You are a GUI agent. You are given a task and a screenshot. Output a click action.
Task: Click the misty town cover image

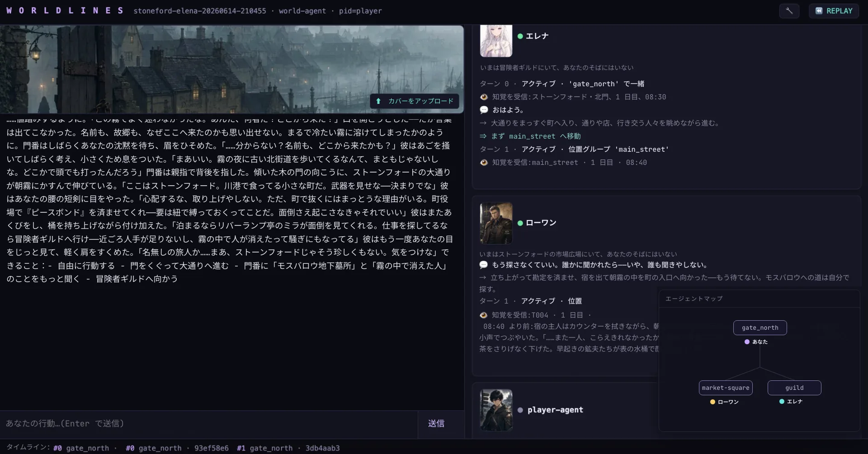point(231,69)
